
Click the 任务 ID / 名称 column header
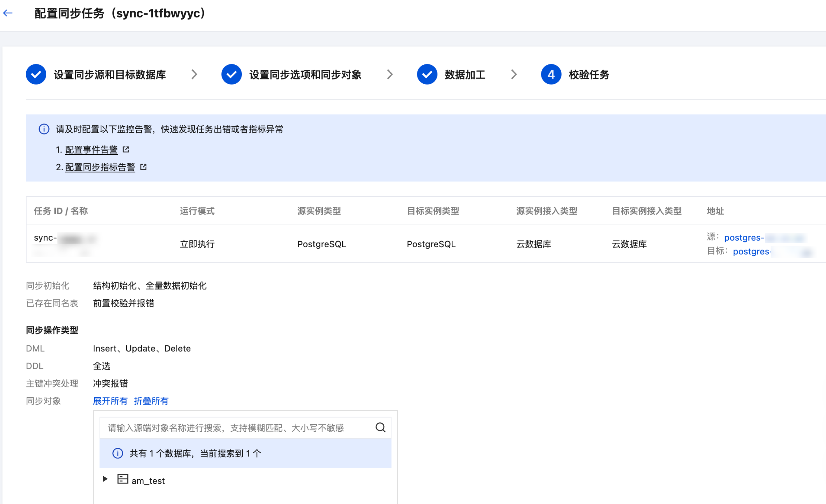pyautogui.click(x=61, y=211)
